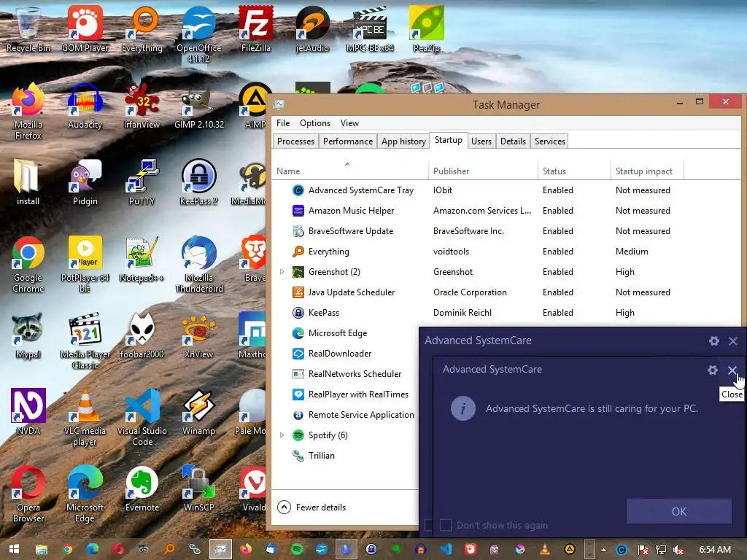Image resolution: width=747 pixels, height=560 pixels.
Task: Click the Mozilla Thunderbird desktop icon
Action: 198,264
